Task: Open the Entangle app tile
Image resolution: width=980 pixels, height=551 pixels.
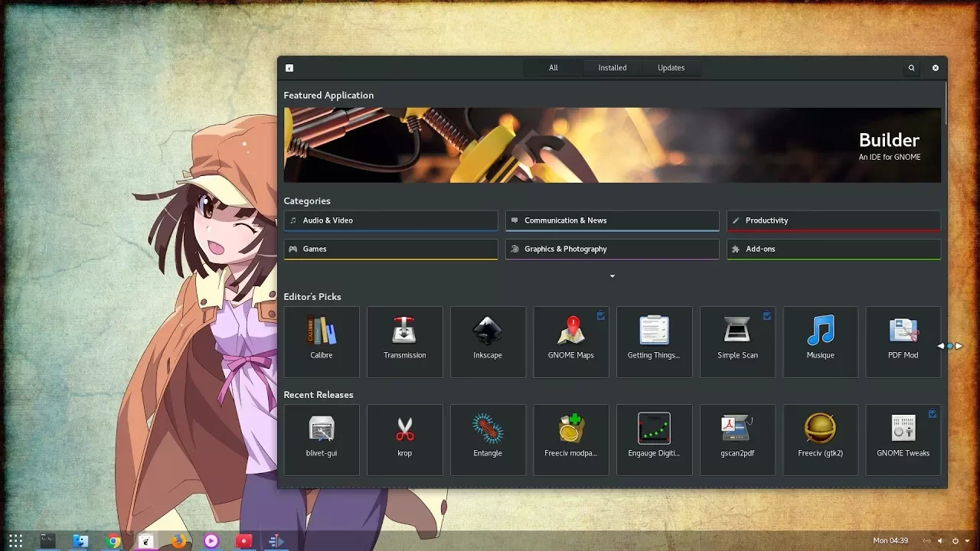Action: (x=488, y=440)
